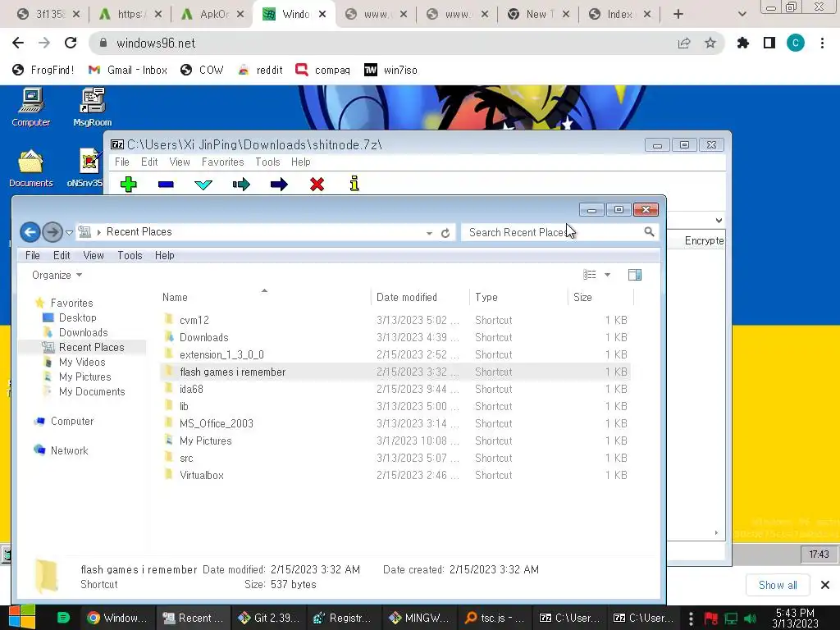This screenshot has width=840, height=630.
Task: Change explorer view mode icon
Action: click(x=589, y=275)
